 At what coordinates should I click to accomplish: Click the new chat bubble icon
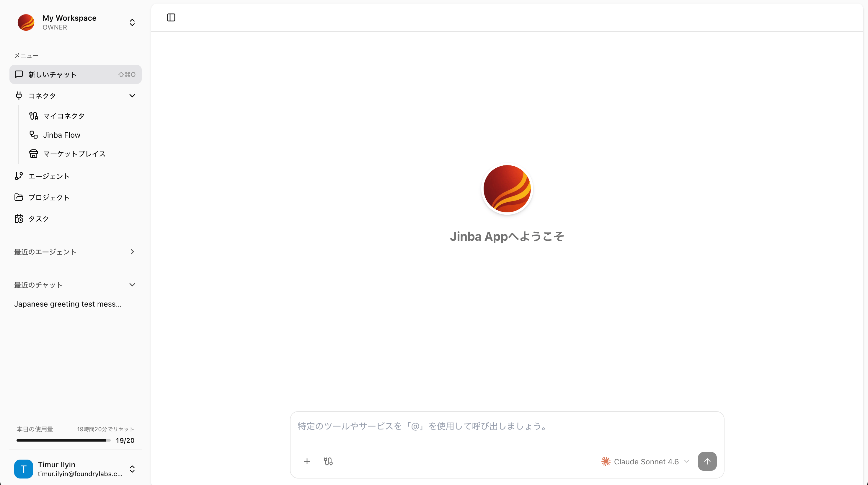[x=19, y=74]
